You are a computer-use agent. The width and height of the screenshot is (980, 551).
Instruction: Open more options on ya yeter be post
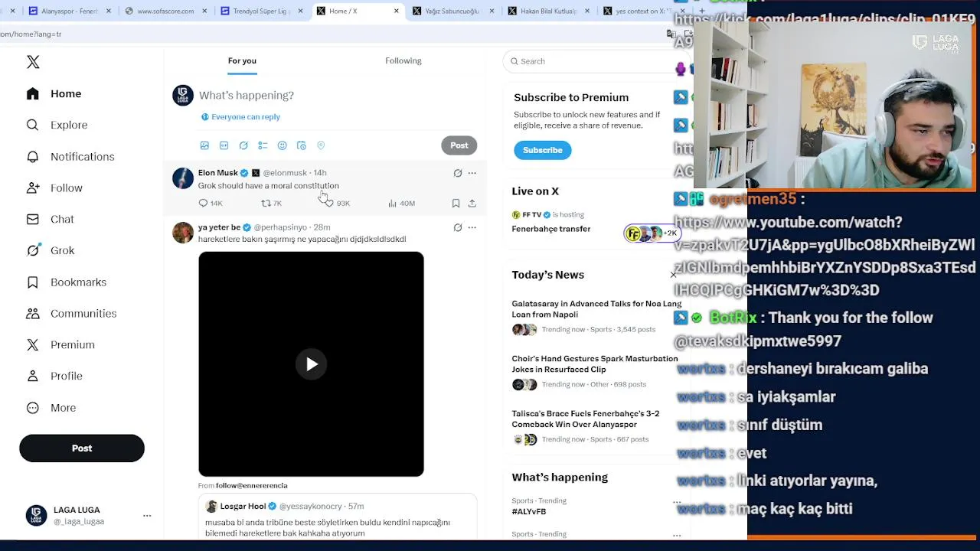point(472,227)
